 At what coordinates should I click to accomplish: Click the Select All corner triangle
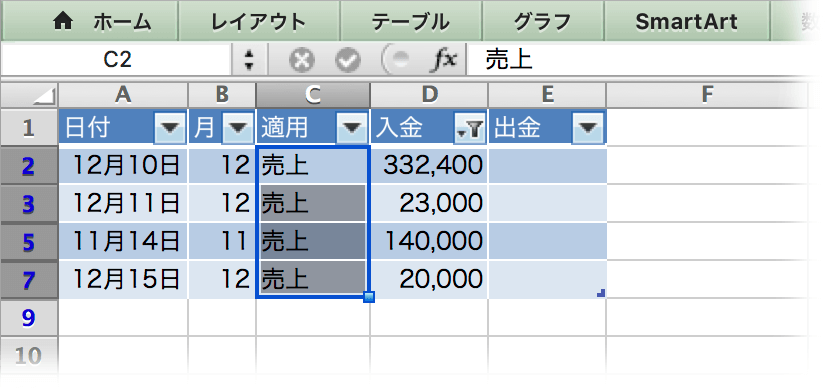(30, 95)
